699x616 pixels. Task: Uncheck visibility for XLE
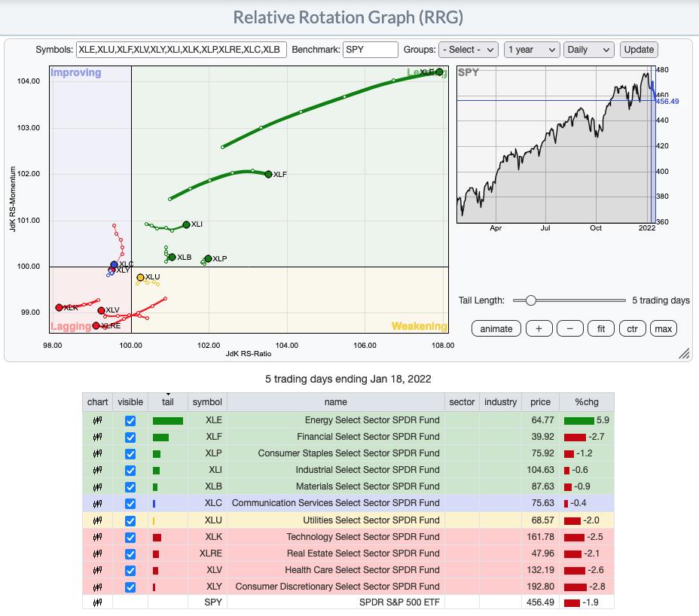tap(130, 421)
